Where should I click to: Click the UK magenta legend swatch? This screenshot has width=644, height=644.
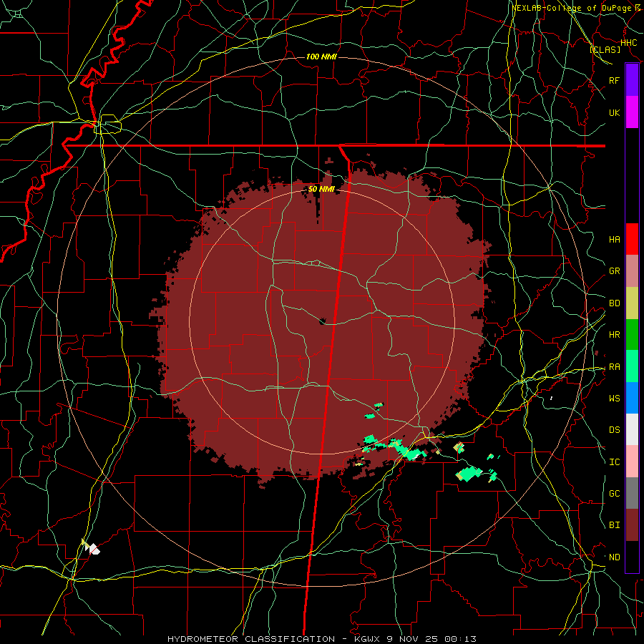click(632, 112)
